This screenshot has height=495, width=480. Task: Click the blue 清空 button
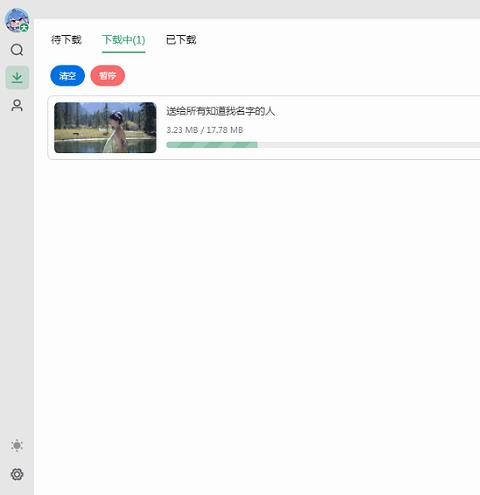coord(68,76)
